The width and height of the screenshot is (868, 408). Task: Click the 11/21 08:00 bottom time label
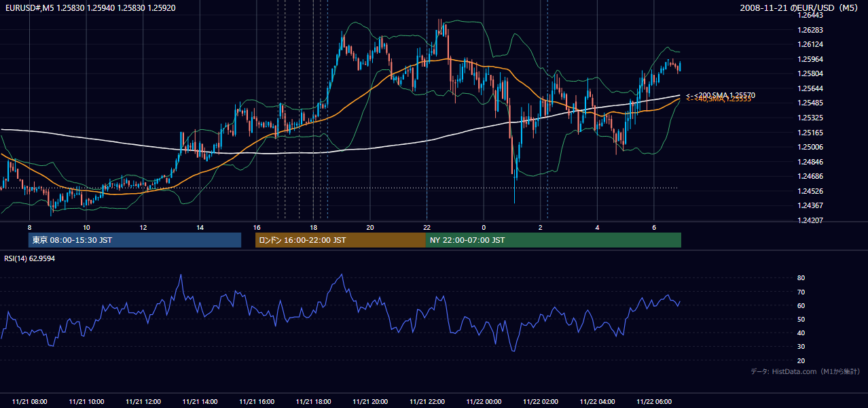[x=30, y=402]
